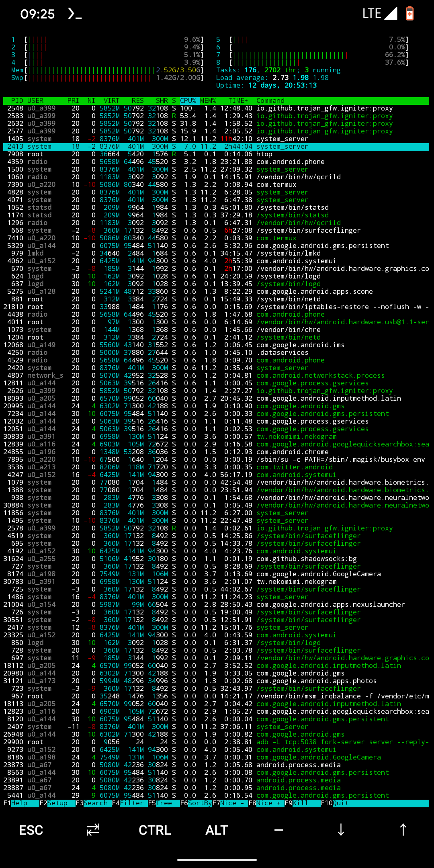Image resolution: width=434 pixels, height=868 pixels.
Task: Select F3 Search
Action: click(94, 803)
